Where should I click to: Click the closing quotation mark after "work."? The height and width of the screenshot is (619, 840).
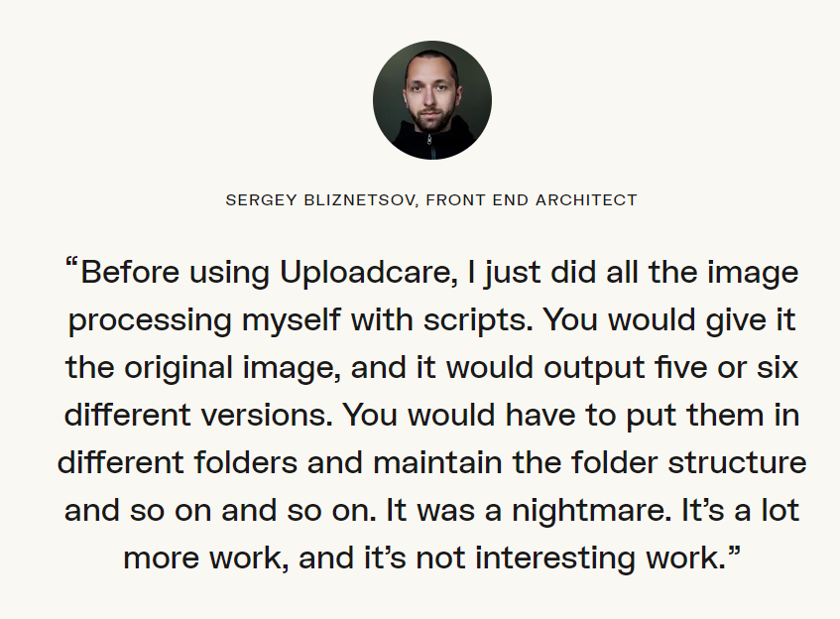(x=734, y=552)
